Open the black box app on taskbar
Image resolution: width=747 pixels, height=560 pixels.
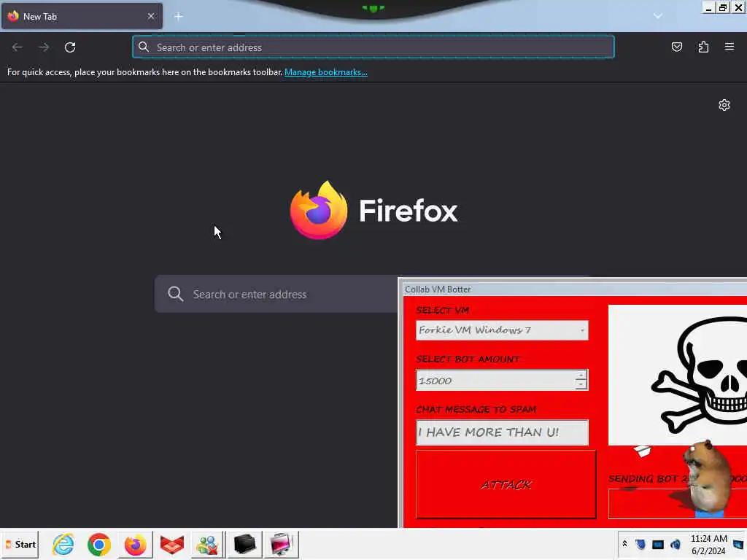tap(244, 544)
